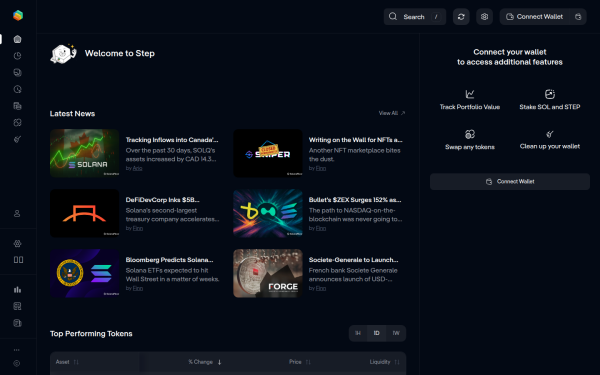
Task: Click the SEC seal Solana news thumbnail
Action: click(x=85, y=273)
